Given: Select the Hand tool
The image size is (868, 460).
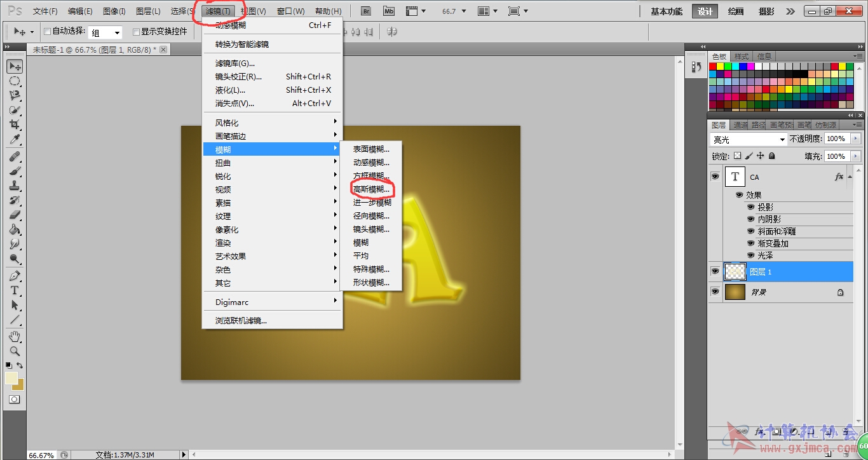Looking at the screenshot, I should click(15, 335).
